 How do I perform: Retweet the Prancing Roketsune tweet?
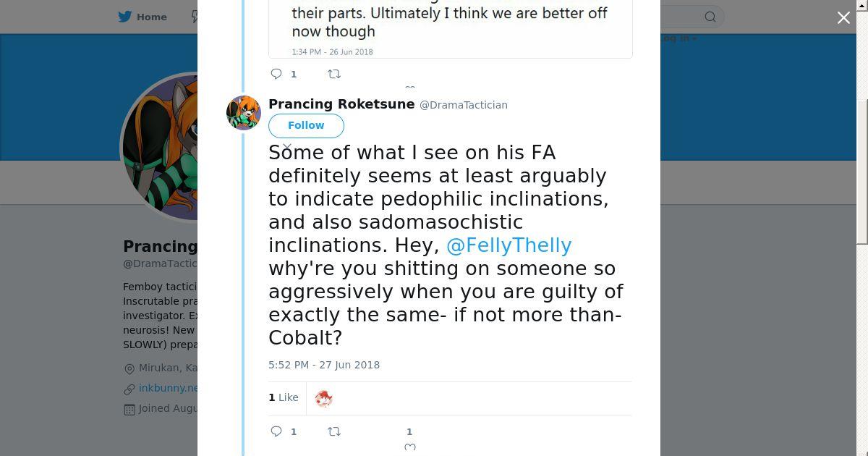coord(334,431)
